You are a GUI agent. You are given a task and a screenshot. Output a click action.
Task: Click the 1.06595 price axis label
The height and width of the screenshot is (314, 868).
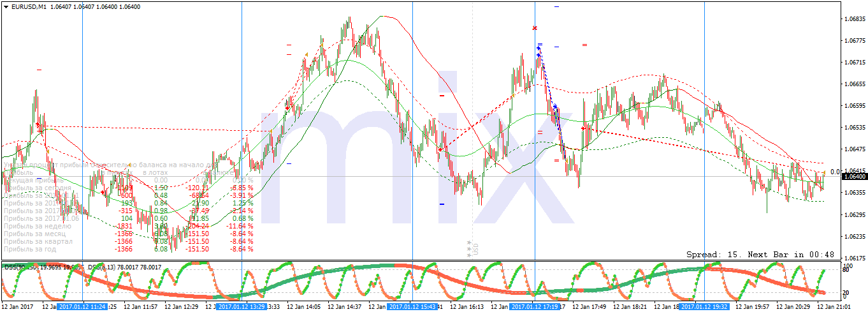pos(854,106)
